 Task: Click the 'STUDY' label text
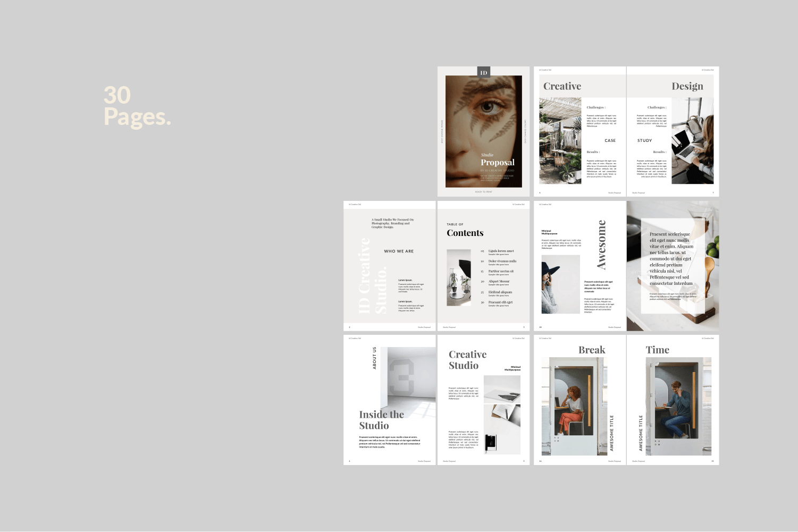pyautogui.click(x=644, y=141)
